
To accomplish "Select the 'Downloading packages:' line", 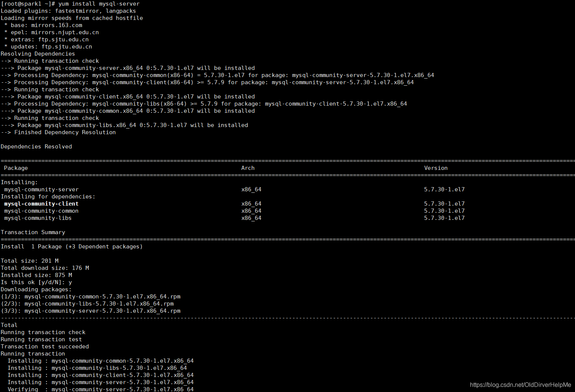I will click(36, 289).
